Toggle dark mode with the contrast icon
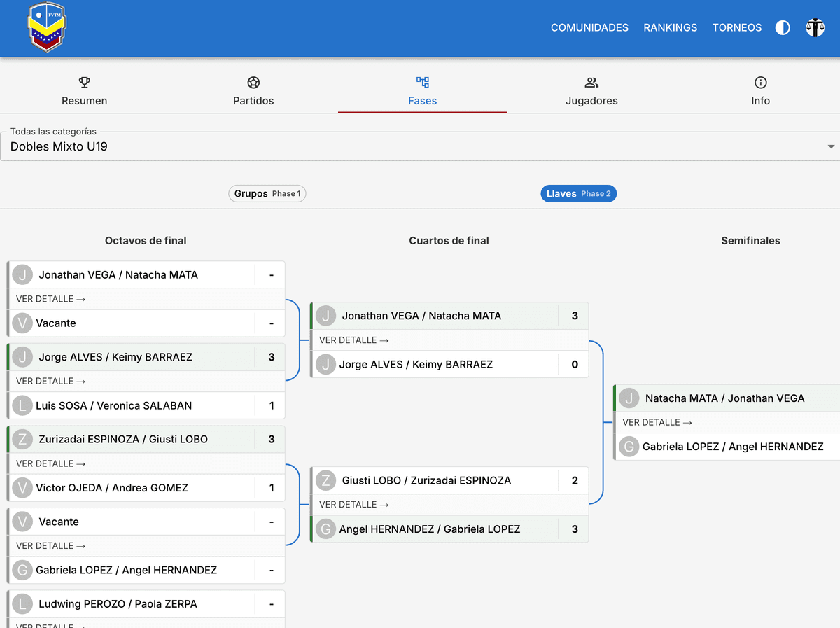 782,27
